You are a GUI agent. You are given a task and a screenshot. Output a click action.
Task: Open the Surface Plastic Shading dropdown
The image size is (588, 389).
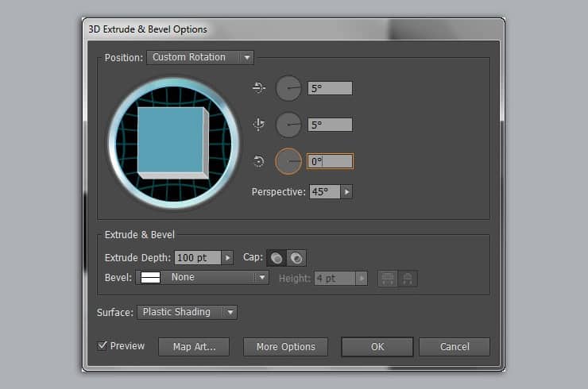pos(187,312)
